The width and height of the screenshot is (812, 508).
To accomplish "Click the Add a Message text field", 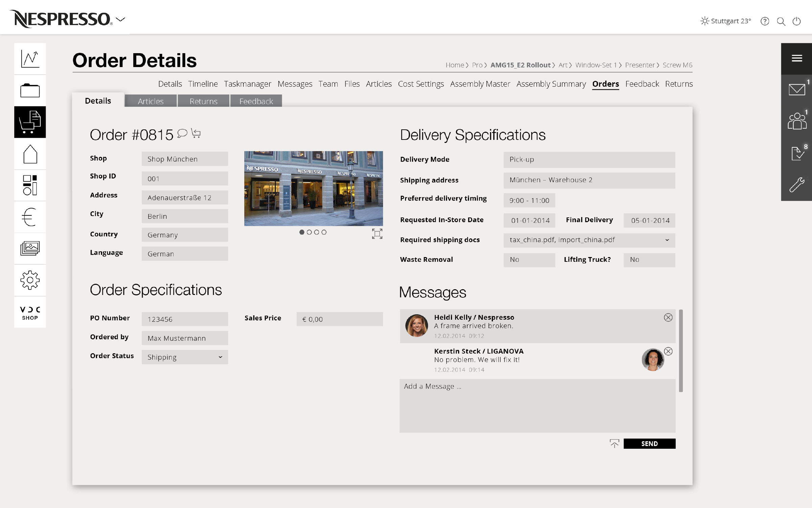I will coord(537,405).
